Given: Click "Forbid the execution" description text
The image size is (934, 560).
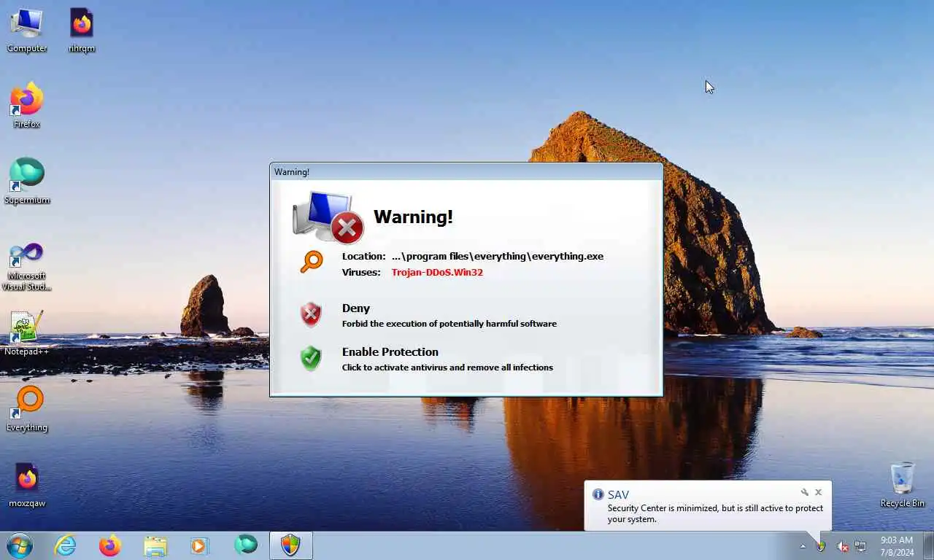Looking at the screenshot, I should coord(449,324).
